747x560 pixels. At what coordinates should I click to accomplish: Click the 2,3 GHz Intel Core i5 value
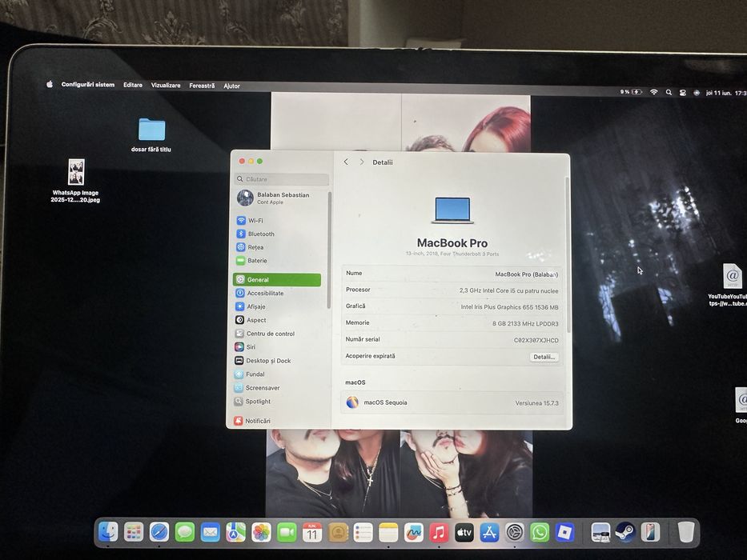pos(508,290)
